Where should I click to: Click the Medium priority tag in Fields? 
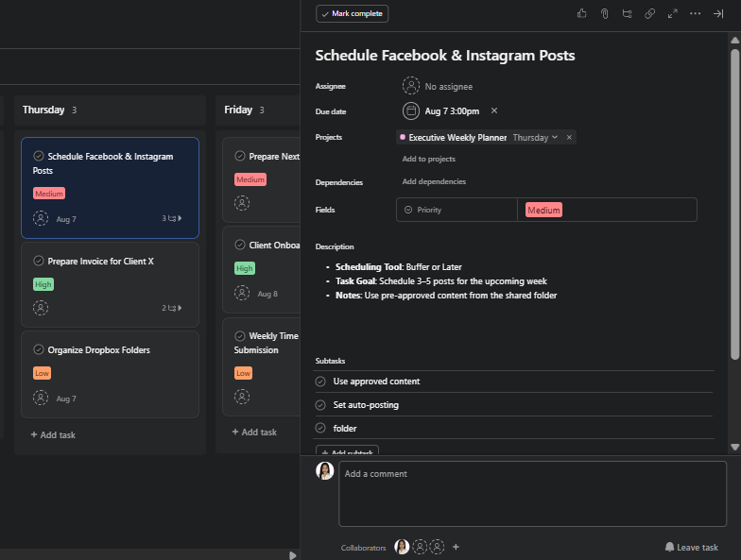coord(543,211)
